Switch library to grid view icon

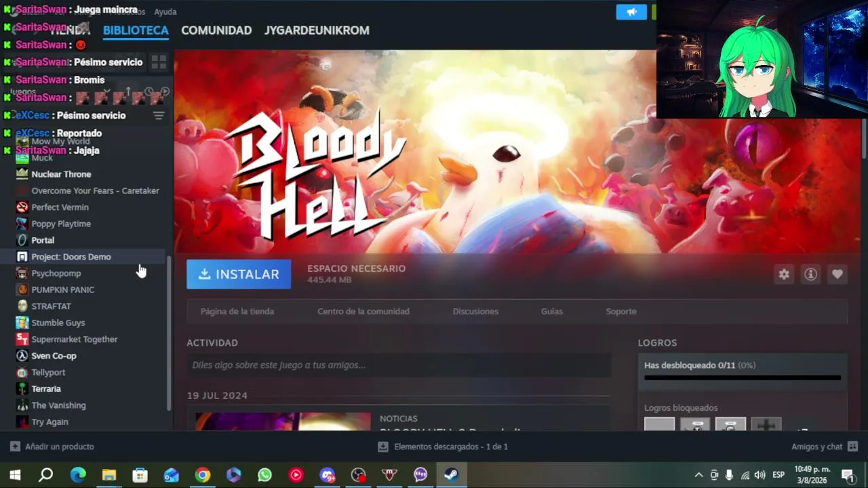coord(159,62)
